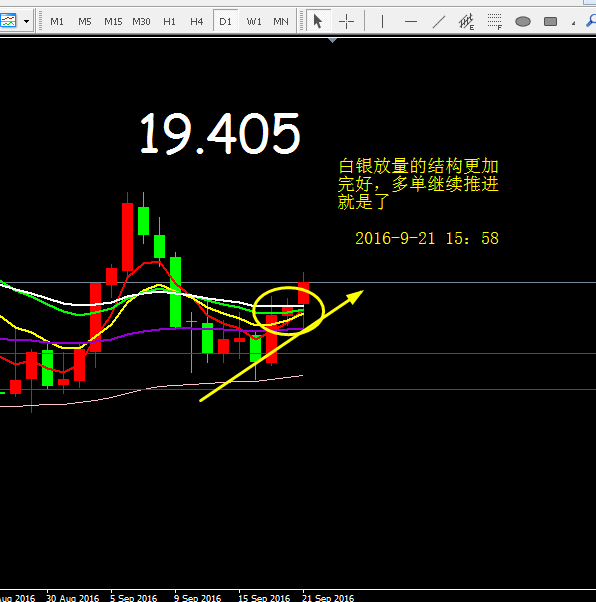Viewport: 596px width, 602px height.
Task: Activate the crosshair tool
Action: 346,22
